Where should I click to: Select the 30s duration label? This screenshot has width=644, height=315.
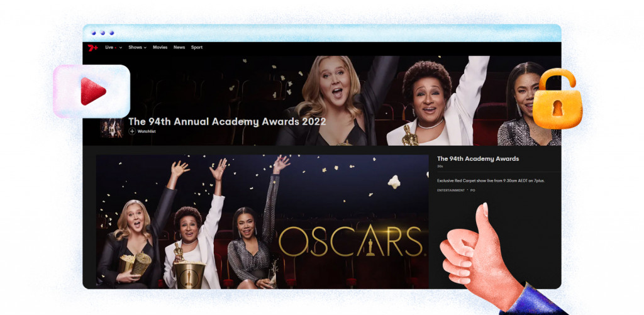click(440, 167)
